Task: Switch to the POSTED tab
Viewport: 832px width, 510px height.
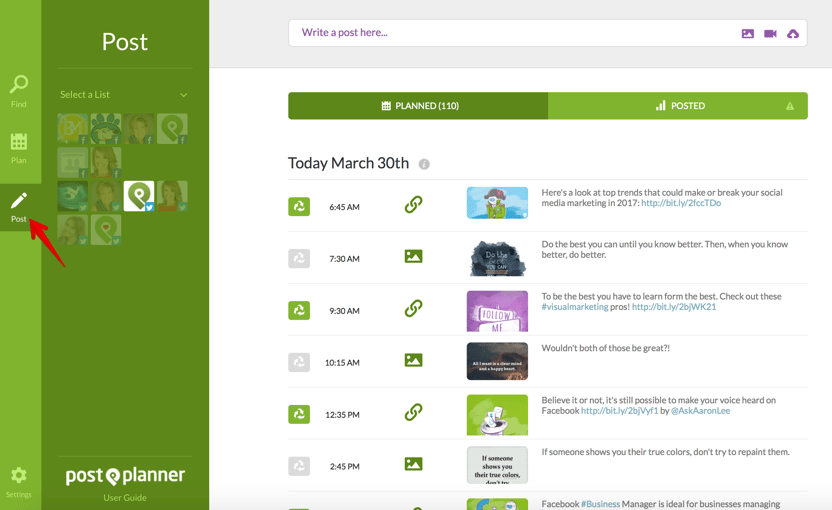Action: click(678, 106)
